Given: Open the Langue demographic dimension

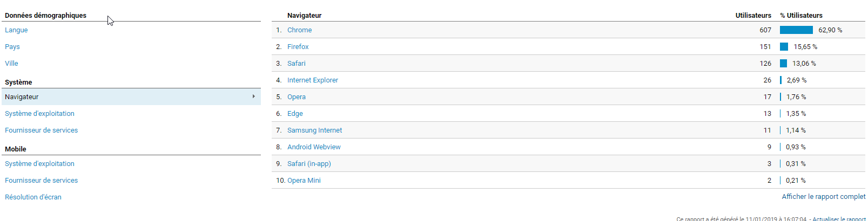Looking at the screenshot, I should pos(16,30).
